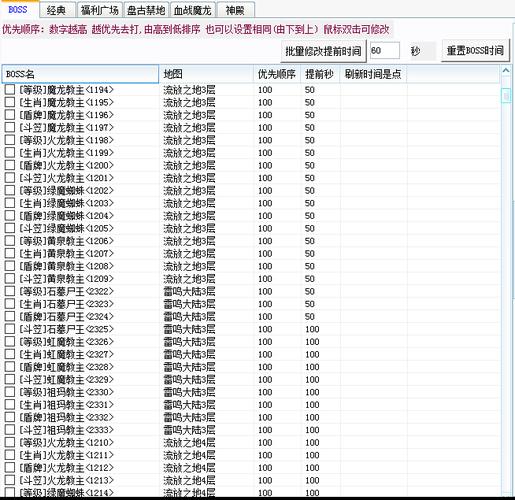Select row name [生肖]石墓尸王<2323>

66,304
